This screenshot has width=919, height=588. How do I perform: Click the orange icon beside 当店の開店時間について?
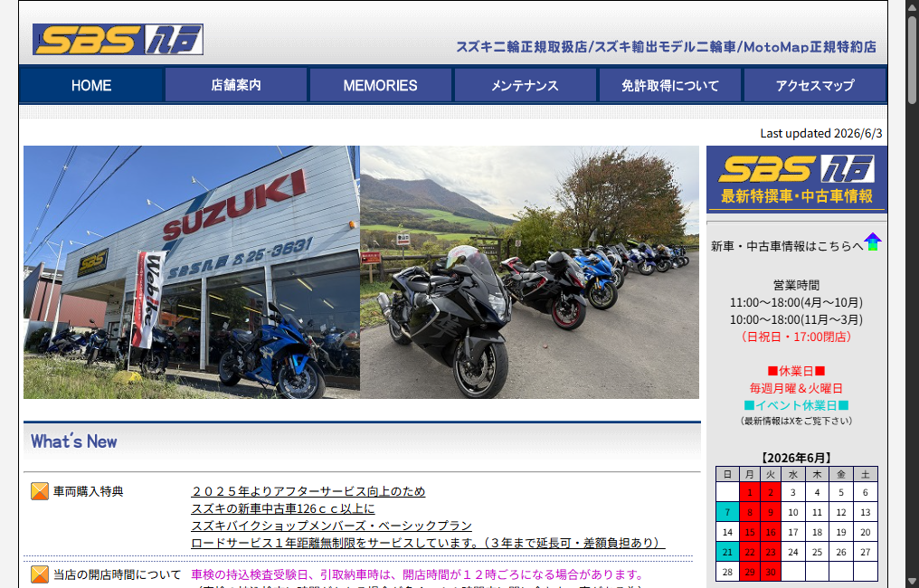pyautogui.click(x=39, y=574)
